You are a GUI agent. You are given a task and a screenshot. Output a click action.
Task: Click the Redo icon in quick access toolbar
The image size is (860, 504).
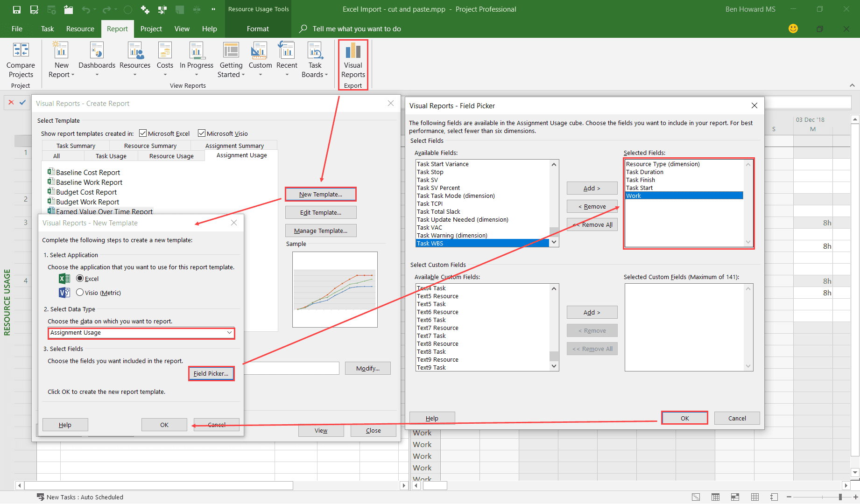pos(106,9)
